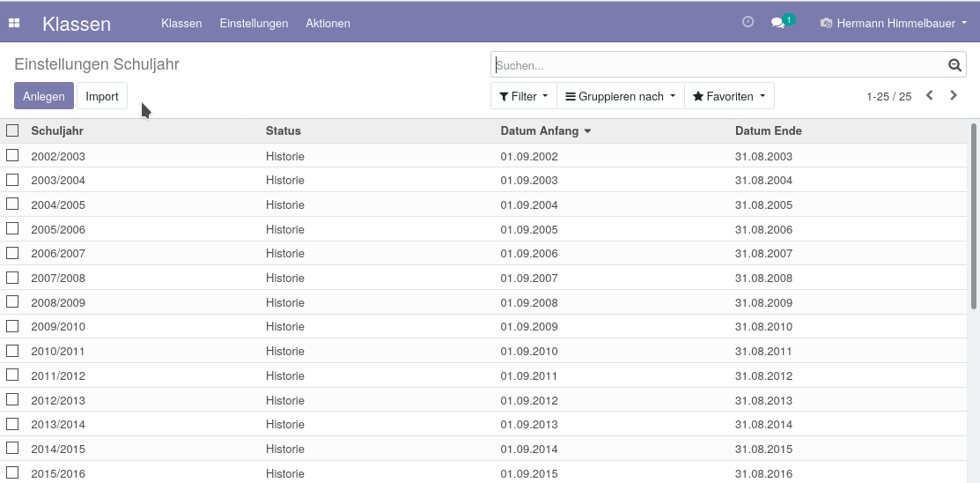Go to previous page arrow
Image resolution: width=980 pixels, height=483 pixels.
[930, 95]
